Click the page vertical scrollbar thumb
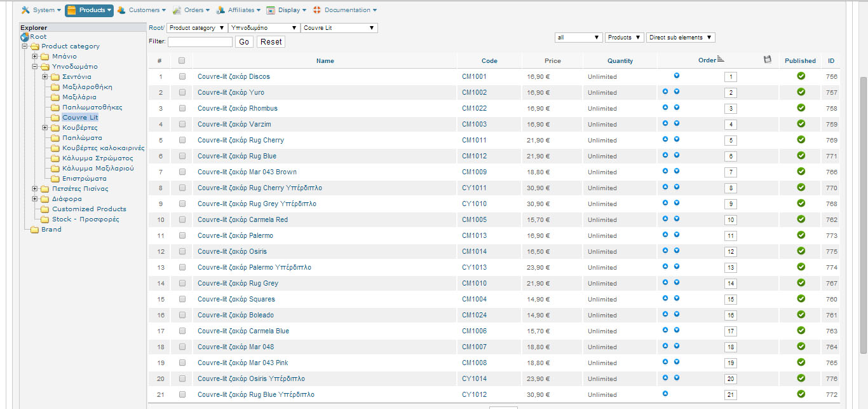This screenshot has height=409, width=868. [863, 214]
